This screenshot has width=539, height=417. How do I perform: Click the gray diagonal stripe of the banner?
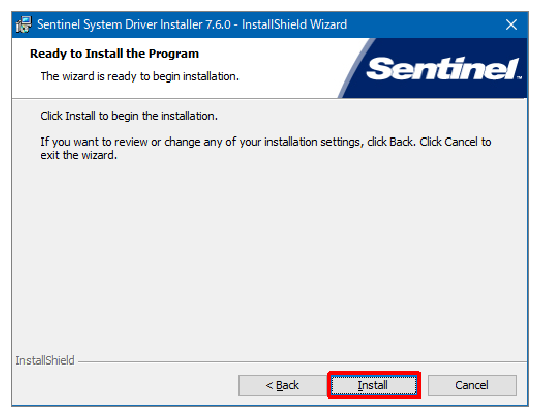tap(355, 69)
